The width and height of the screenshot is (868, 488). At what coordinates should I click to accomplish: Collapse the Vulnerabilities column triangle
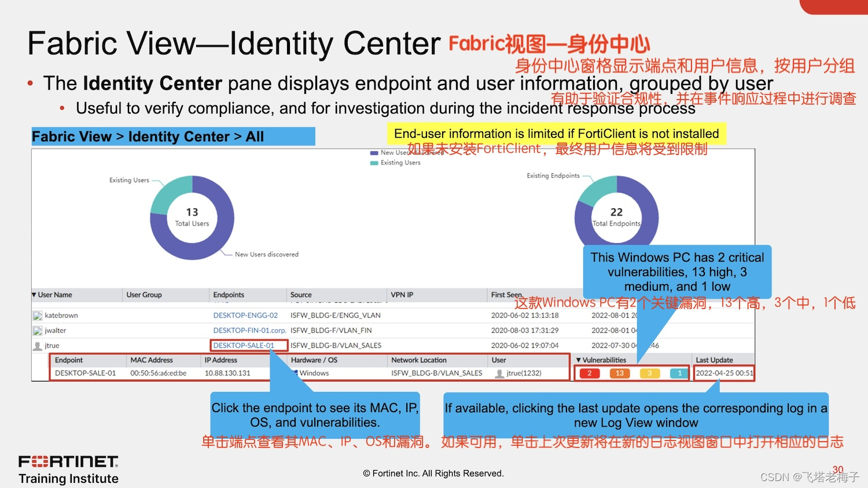(578, 360)
